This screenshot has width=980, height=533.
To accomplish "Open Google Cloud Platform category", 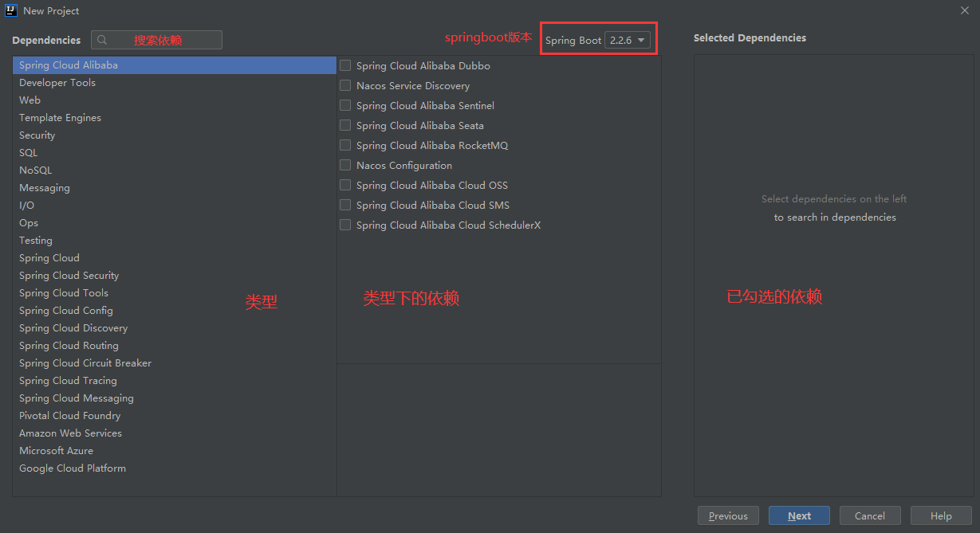I will pos(175,468).
